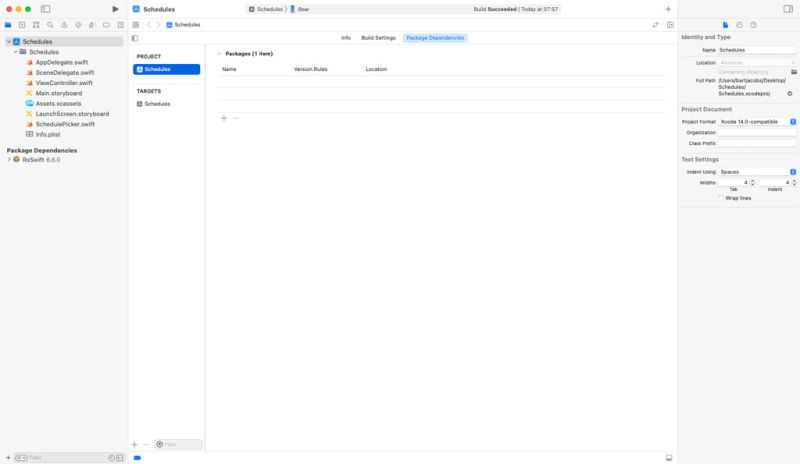Toggle the debug area at bottom right

pyautogui.click(x=669, y=458)
